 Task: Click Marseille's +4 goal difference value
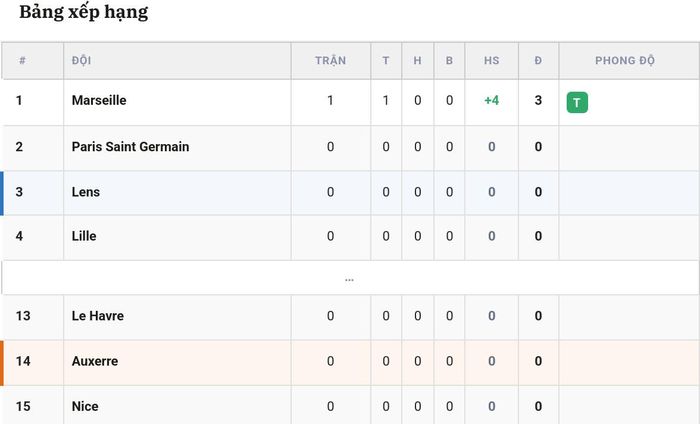[x=492, y=100]
